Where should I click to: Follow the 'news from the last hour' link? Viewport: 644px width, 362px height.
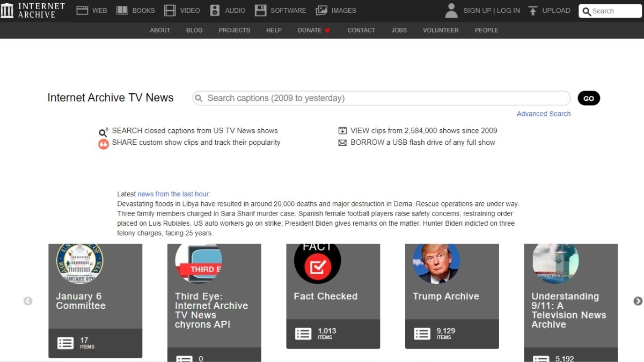tap(173, 194)
